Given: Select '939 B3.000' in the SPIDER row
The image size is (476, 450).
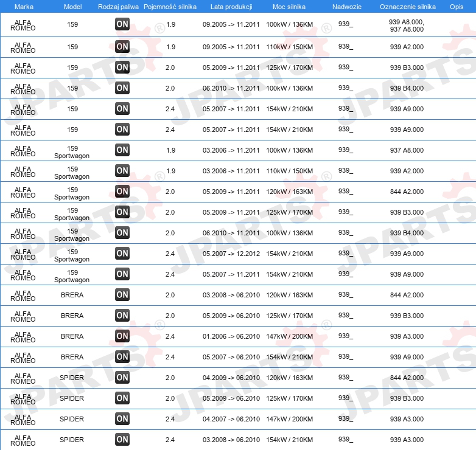Looking at the screenshot, I should pyautogui.click(x=407, y=398).
